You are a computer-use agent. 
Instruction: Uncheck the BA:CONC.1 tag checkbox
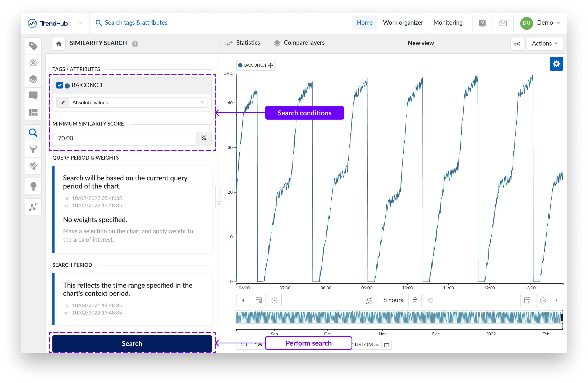click(59, 85)
